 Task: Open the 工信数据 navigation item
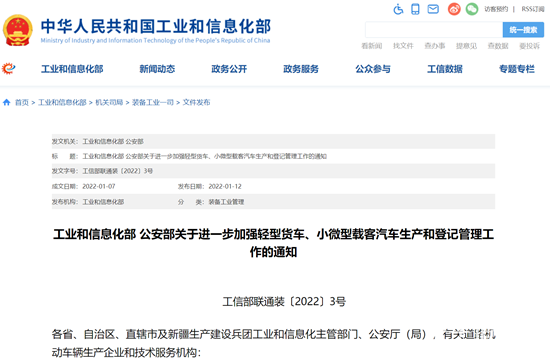(445, 69)
